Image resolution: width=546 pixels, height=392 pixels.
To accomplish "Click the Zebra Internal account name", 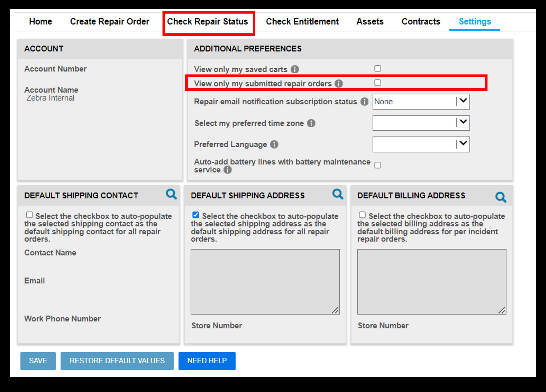I will [x=50, y=98].
